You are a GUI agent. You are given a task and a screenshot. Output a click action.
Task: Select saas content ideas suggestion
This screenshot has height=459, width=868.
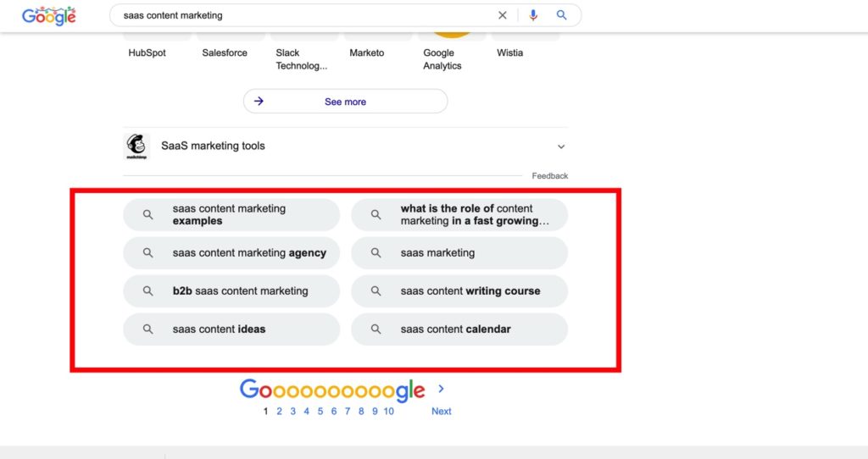[231, 329]
